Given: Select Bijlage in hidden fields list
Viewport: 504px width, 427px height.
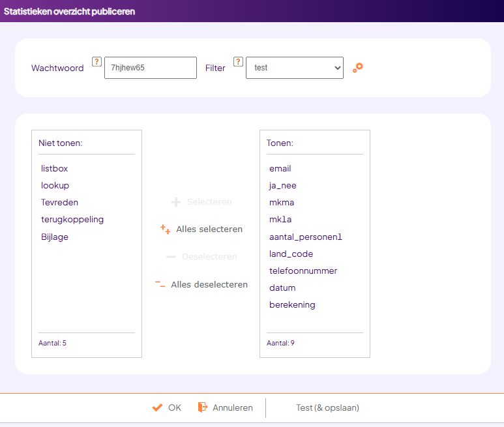Looking at the screenshot, I should (55, 237).
